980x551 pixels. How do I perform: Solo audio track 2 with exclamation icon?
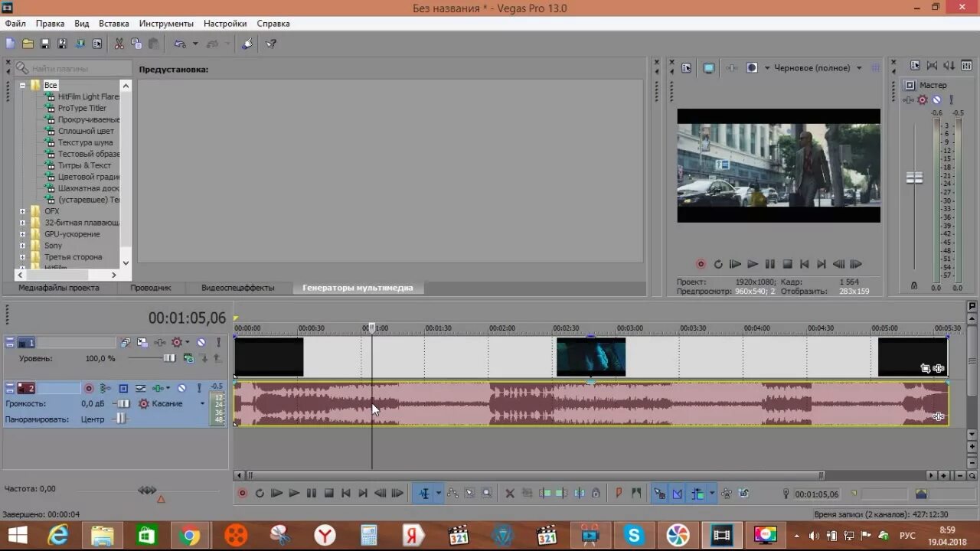[199, 389]
